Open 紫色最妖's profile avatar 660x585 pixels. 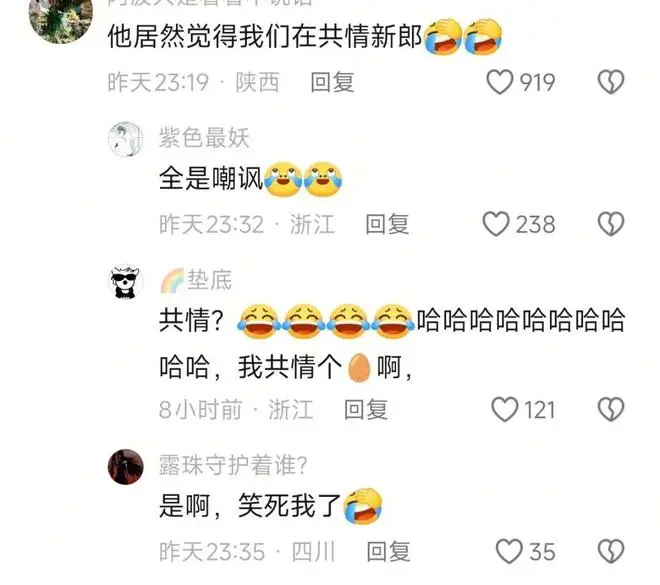point(126,140)
